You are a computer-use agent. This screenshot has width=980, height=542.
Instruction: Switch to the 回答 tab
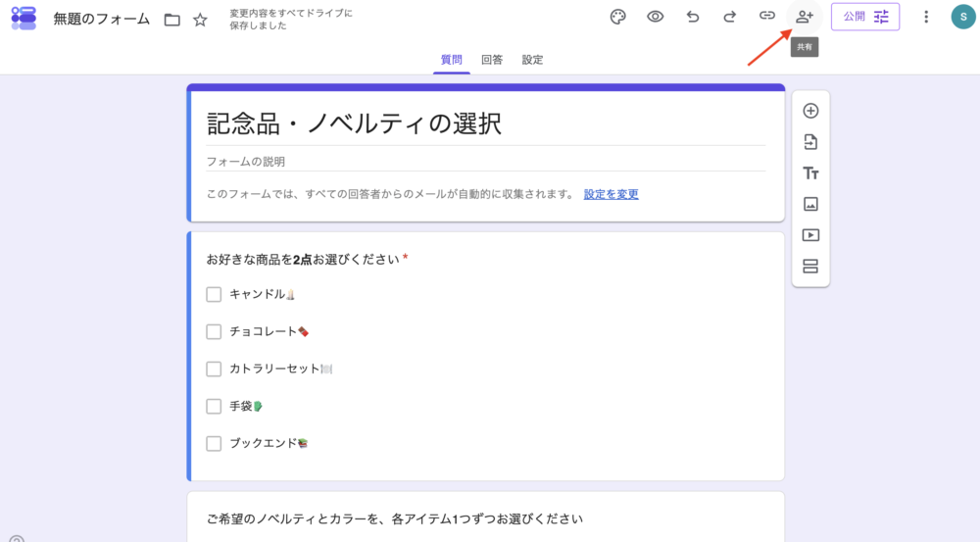(x=492, y=60)
